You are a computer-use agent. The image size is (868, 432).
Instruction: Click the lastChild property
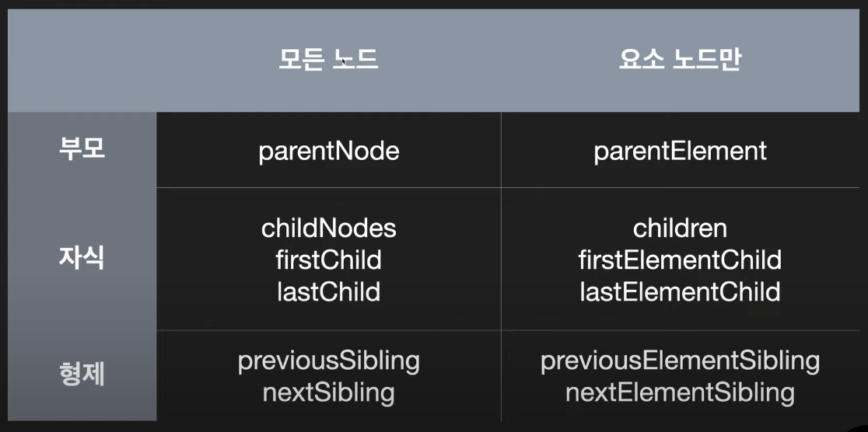329,292
